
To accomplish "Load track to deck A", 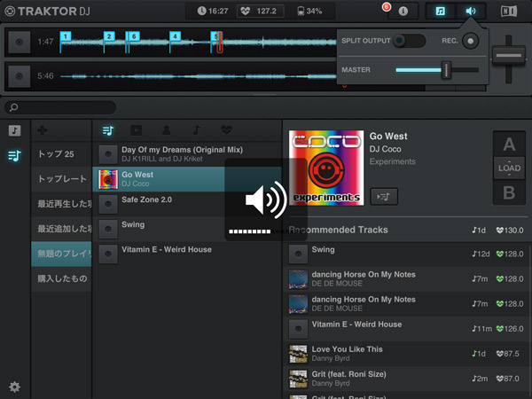I will [x=509, y=145].
